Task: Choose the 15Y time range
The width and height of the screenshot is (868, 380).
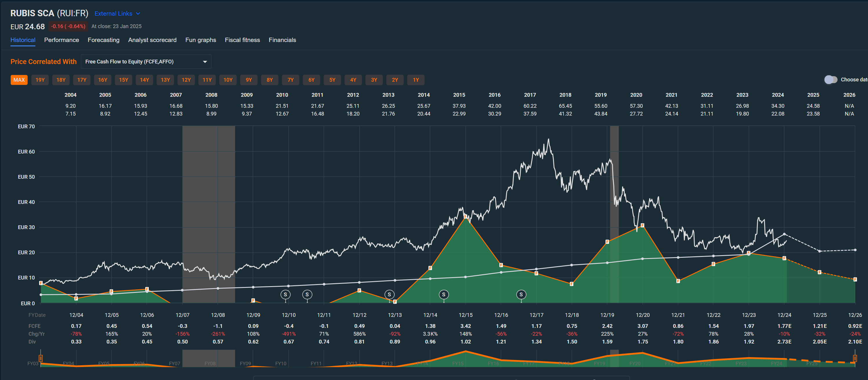Action: [x=124, y=80]
